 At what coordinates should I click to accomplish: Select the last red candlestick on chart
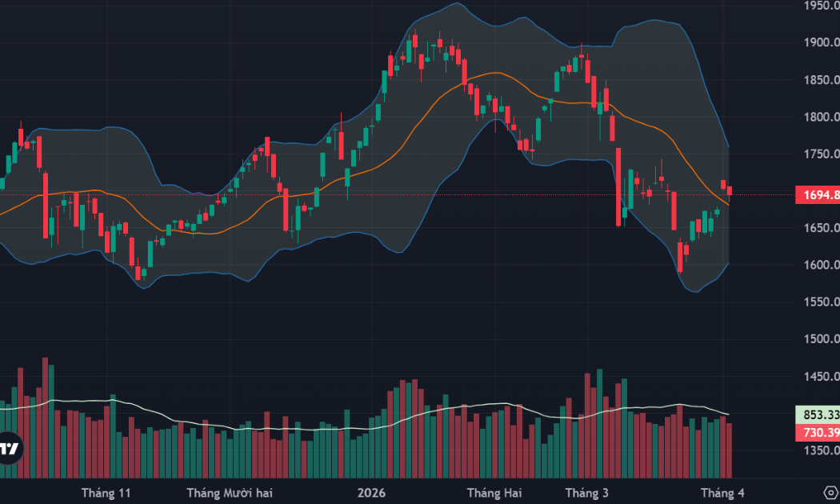tap(730, 190)
